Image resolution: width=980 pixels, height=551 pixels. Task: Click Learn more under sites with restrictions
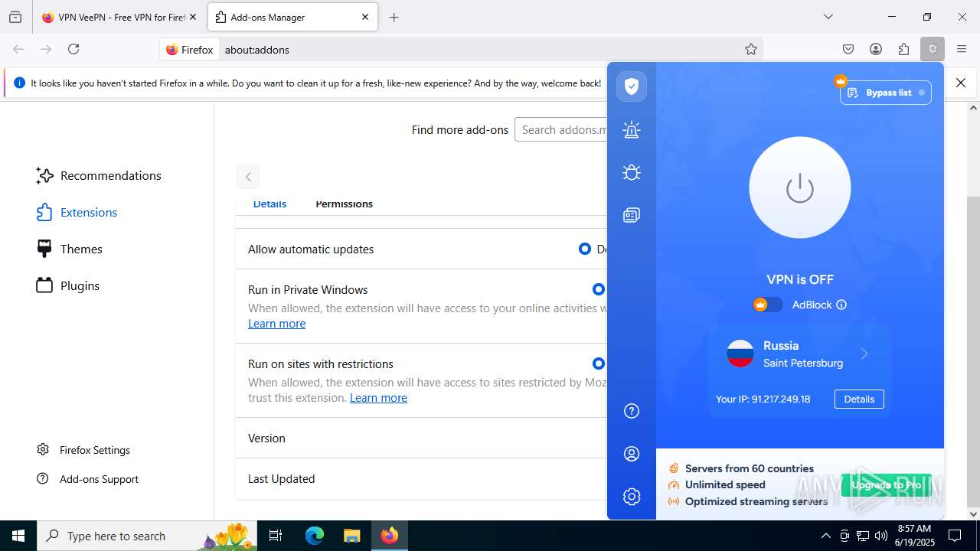click(x=378, y=398)
